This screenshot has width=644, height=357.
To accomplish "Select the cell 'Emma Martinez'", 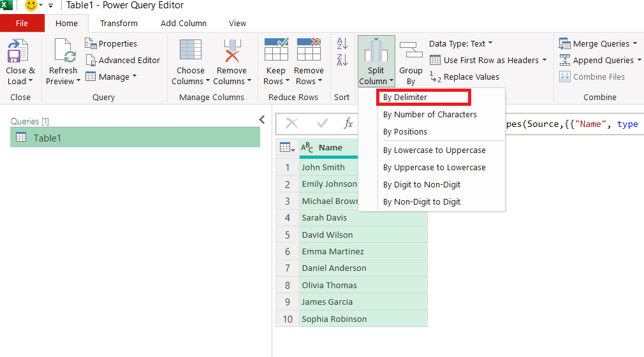I will pyautogui.click(x=363, y=251).
